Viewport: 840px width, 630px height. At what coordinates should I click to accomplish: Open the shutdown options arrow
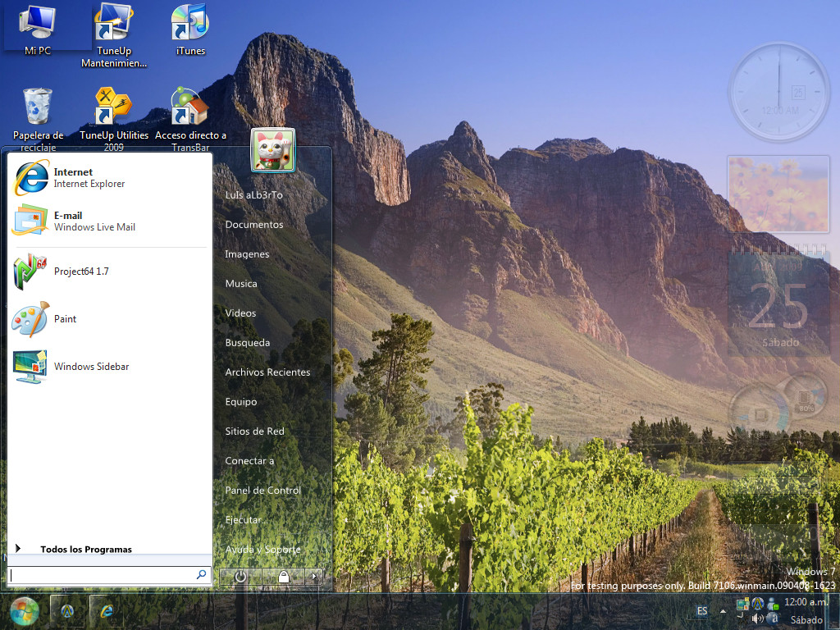click(x=314, y=577)
